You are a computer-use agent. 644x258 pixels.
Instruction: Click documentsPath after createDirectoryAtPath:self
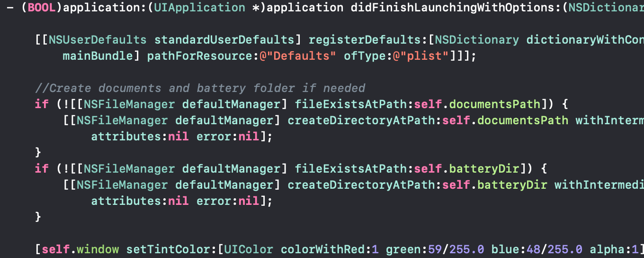(523, 120)
